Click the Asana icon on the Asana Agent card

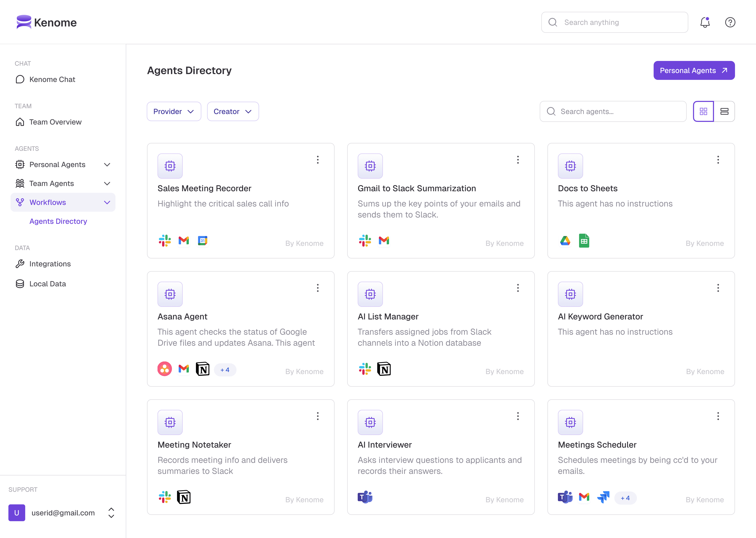point(164,369)
